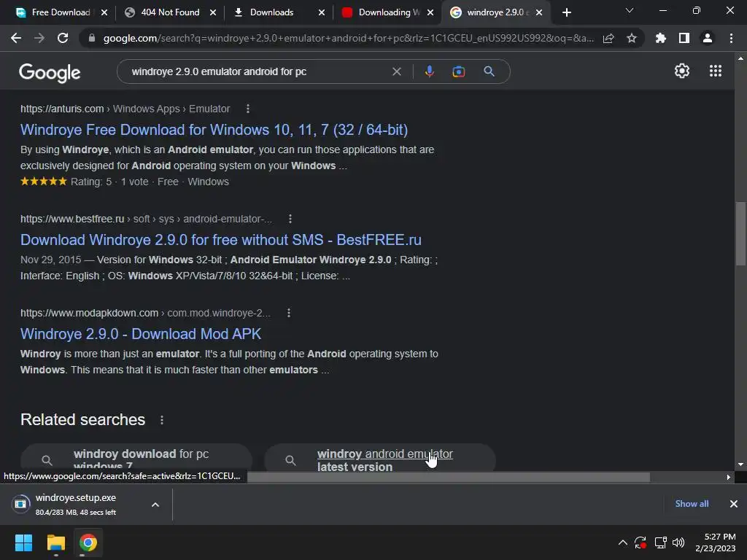
Task: Click the windroye.setup.exe file icon
Action: [20, 504]
